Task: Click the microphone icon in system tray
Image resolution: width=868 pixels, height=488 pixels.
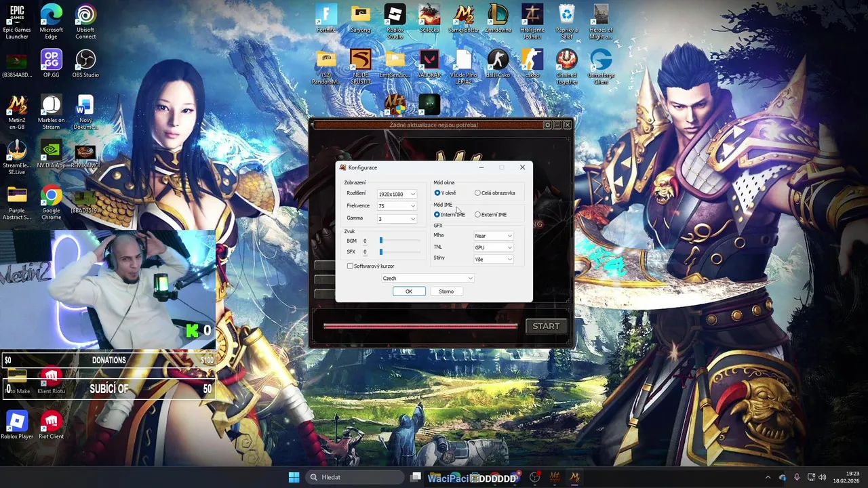Action: pyautogui.click(x=797, y=477)
